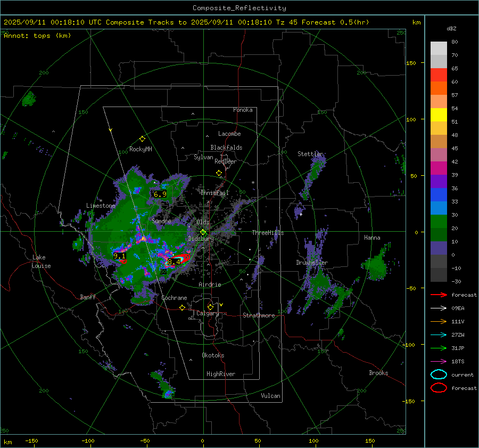The image size is (479, 448).
Task: Click the Okotoks town label
Action: [x=213, y=355]
